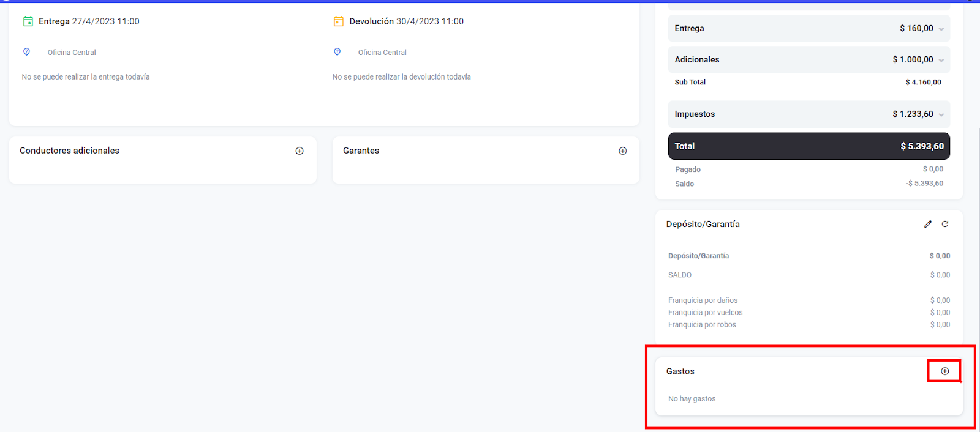The width and height of the screenshot is (980, 432).
Task: Click the yellow Devolución calendar icon
Action: pos(339,21)
